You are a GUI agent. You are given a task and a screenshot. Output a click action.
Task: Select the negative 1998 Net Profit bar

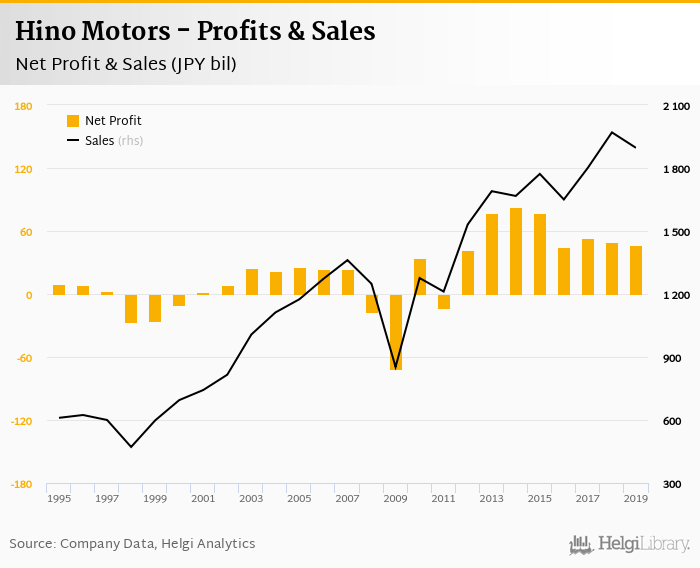coord(131,309)
